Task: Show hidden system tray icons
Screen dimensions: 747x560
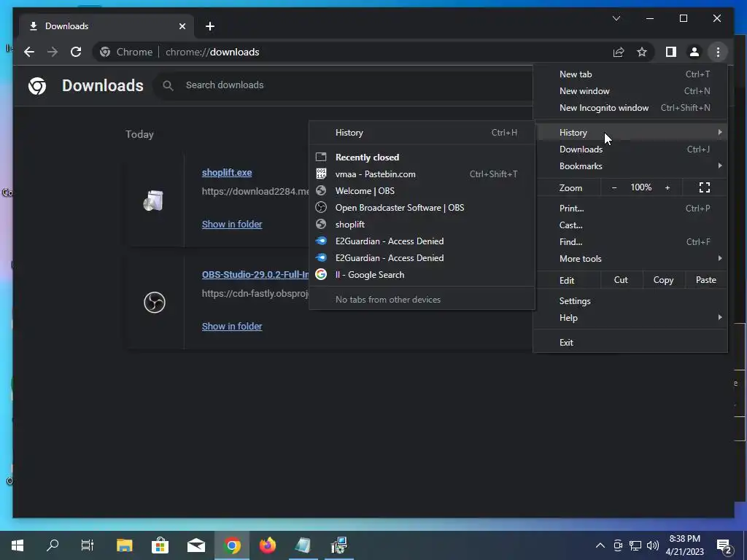Action: [x=600, y=545]
